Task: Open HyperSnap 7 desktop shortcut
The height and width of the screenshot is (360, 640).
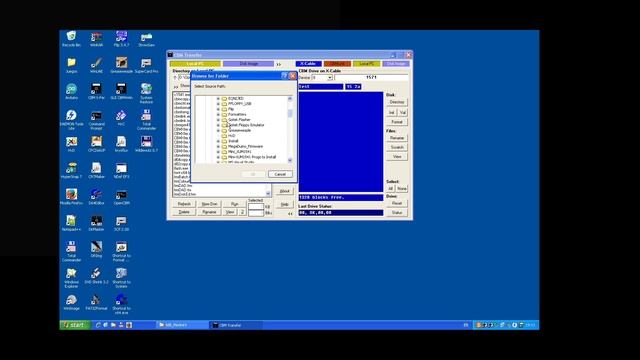Action: (x=71, y=170)
